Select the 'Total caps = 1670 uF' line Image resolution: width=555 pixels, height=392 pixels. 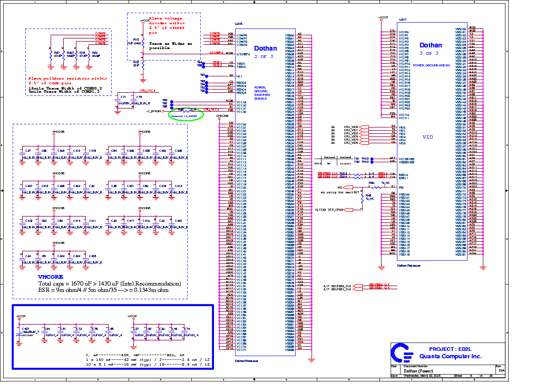click(x=110, y=284)
